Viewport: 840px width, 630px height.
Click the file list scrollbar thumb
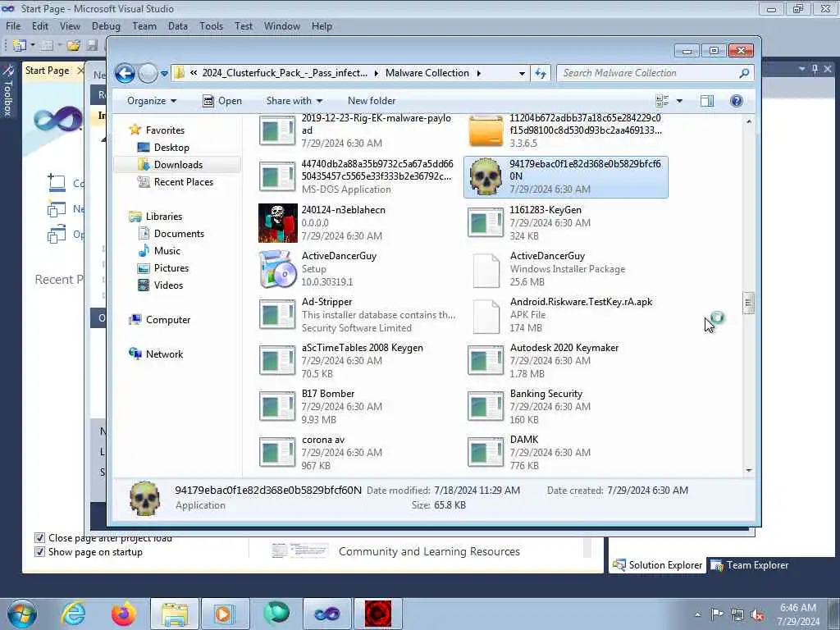(x=748, y=303)
